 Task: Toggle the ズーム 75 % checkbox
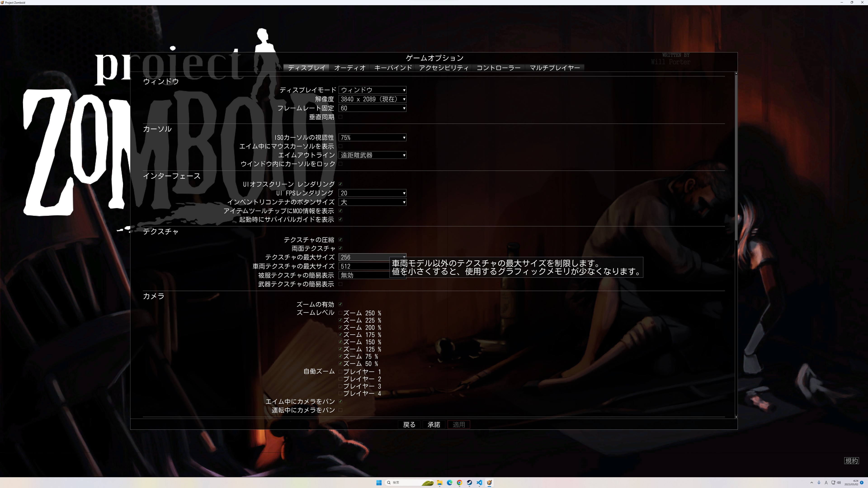click(340, 356)
